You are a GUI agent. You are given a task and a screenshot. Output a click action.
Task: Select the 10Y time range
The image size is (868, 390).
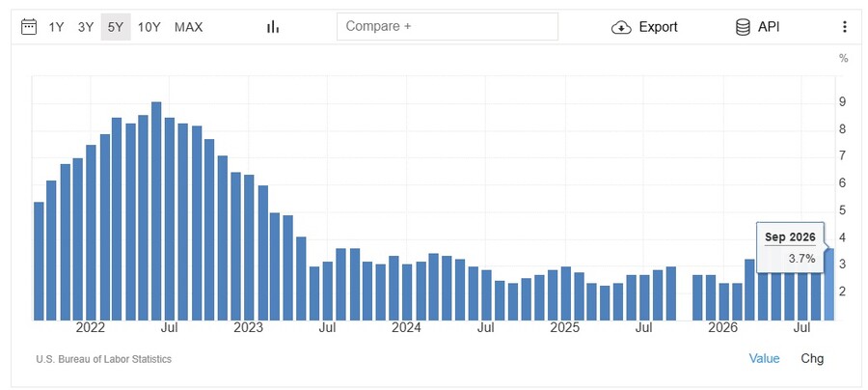coord(149,27)
